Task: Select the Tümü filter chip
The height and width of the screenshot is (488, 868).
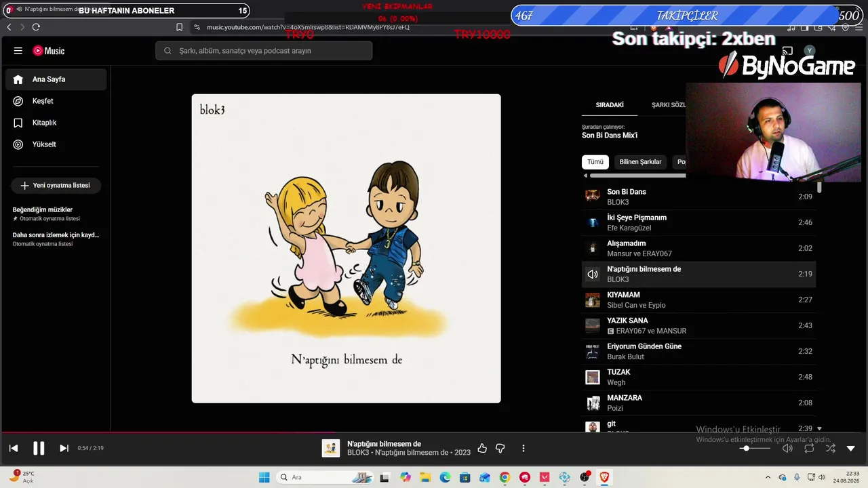Action: tap(595, 162)
